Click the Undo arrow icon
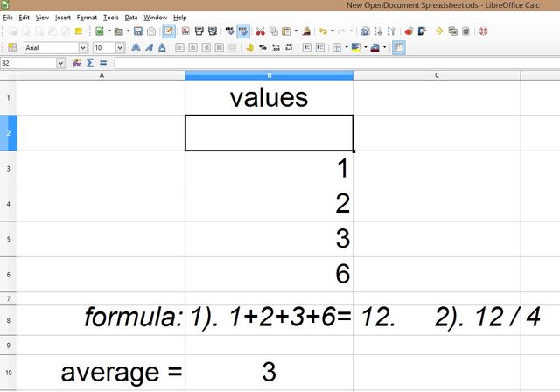 pyautogui.click(x=323, y=31)
